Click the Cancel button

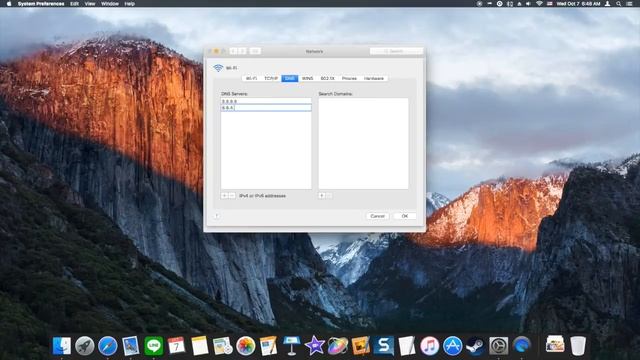point(378,216)
